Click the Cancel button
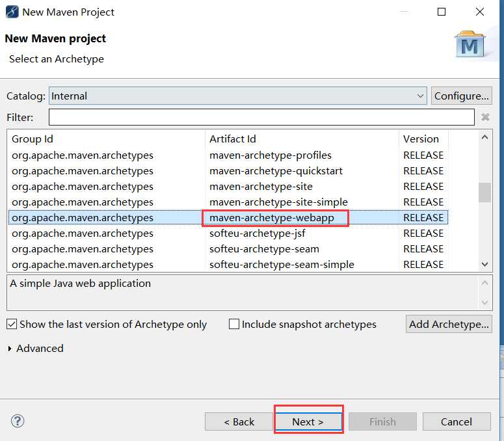504x441 pixels. [457, 421]
